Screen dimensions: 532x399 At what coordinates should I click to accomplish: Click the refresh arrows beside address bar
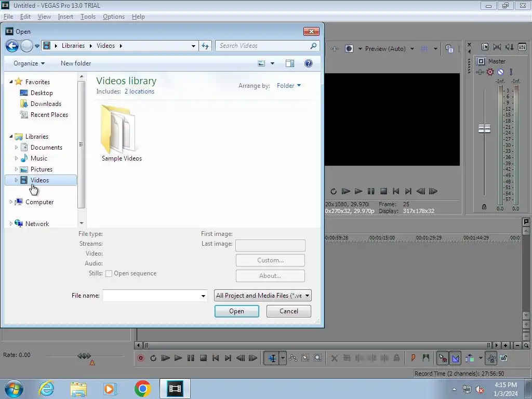[205, 46]
